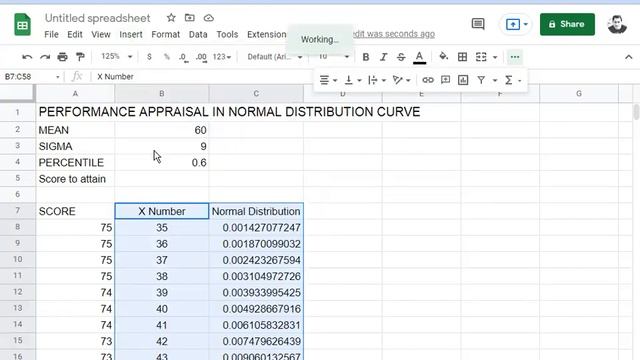Screen dimensions: 640x360
Task: Click the create filter icon
Action: [x=481, y=80]
